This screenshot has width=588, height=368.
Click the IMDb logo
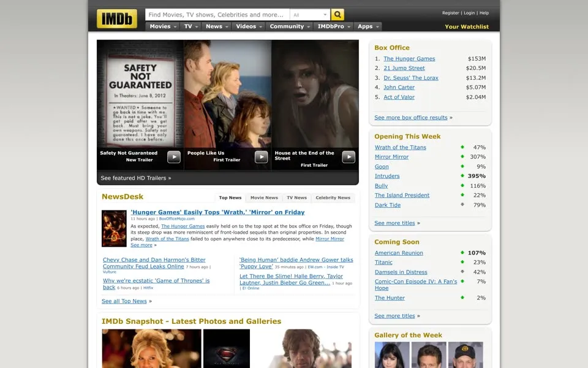click(x=116, y=18)
